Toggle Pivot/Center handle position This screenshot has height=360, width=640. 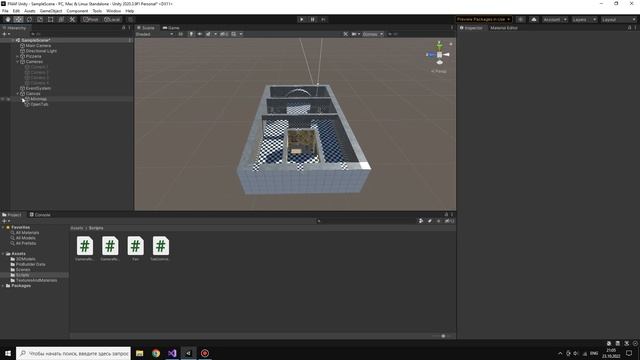click(x=91, y=19)
